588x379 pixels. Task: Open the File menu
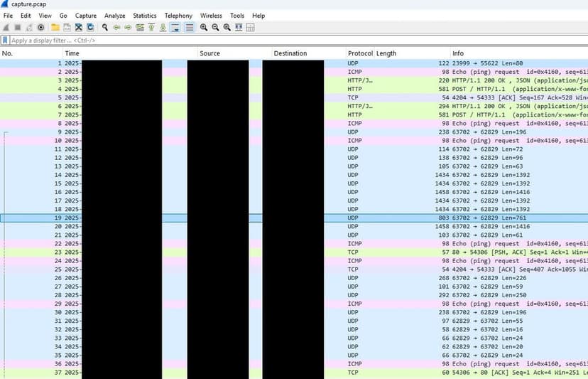click(8, 16)
